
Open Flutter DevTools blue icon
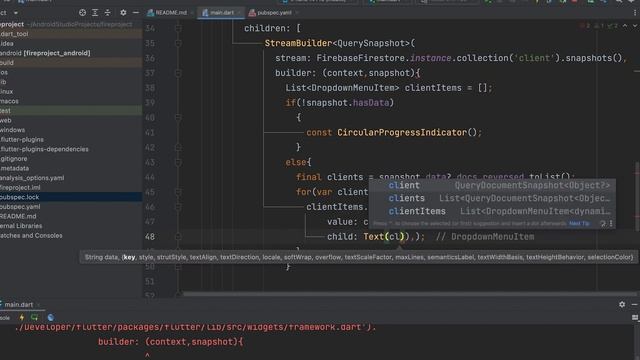[x=51, y=317]
